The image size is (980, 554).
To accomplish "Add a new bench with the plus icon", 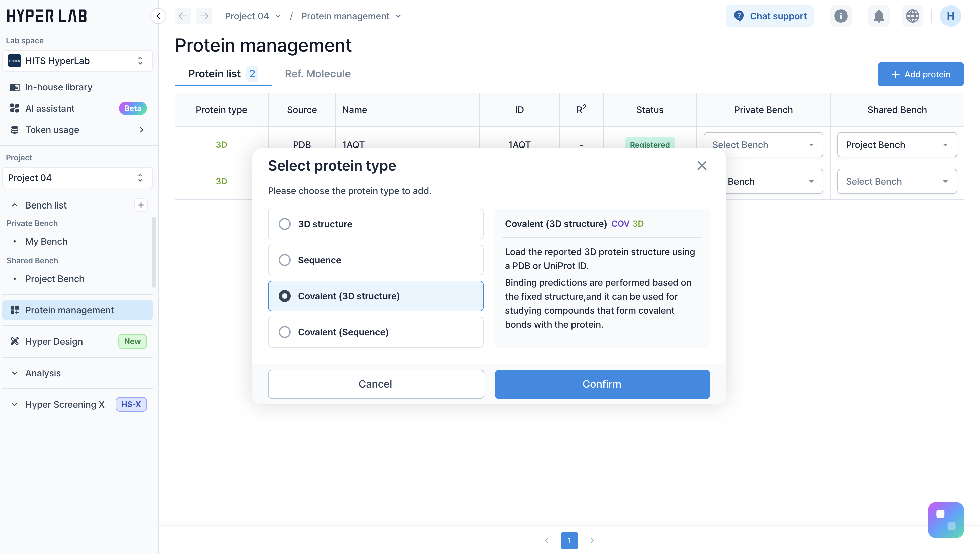I will point(141,205).
